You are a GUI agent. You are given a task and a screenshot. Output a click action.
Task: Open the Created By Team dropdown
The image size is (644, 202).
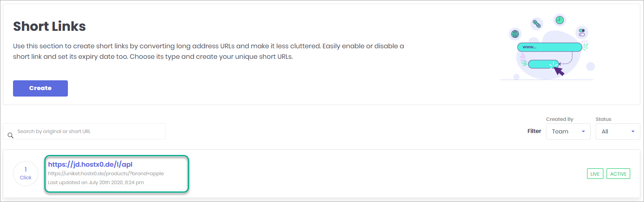tap(568, 131)
